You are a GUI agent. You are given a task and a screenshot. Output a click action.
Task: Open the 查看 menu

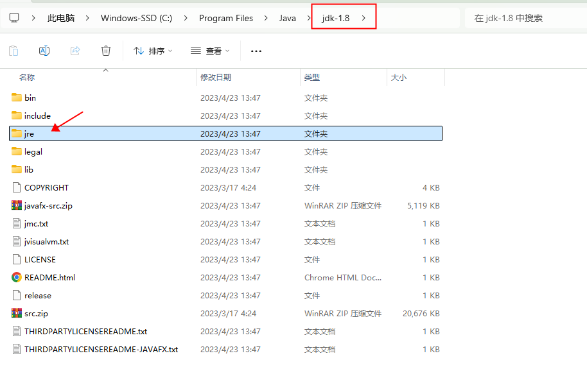tap(209, 50)
